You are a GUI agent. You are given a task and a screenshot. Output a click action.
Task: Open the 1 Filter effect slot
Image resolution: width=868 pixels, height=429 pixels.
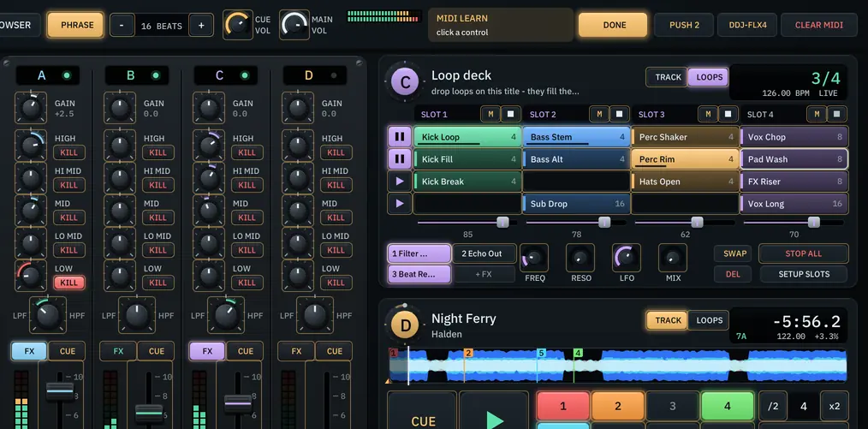click(419, 253)
